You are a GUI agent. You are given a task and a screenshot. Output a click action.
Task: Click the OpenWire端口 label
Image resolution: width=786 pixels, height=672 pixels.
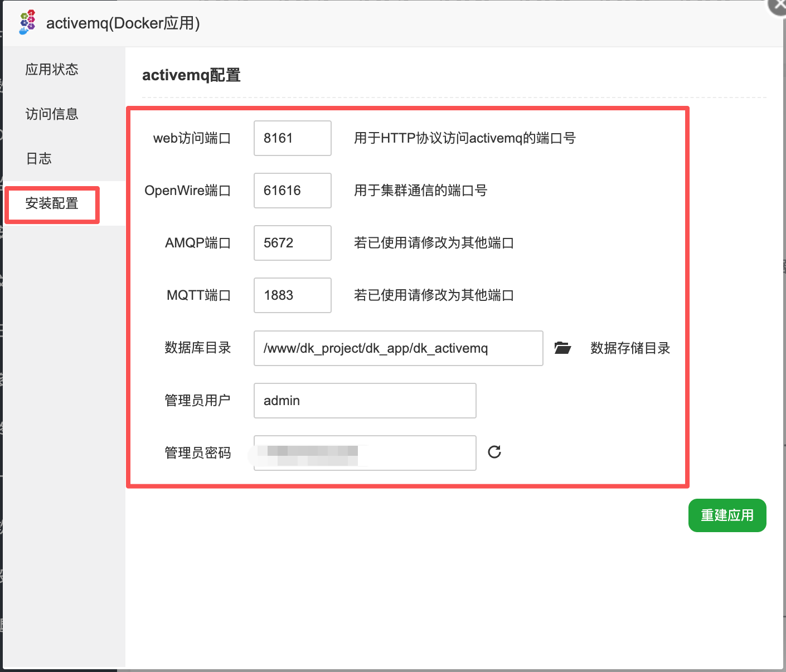188,191
